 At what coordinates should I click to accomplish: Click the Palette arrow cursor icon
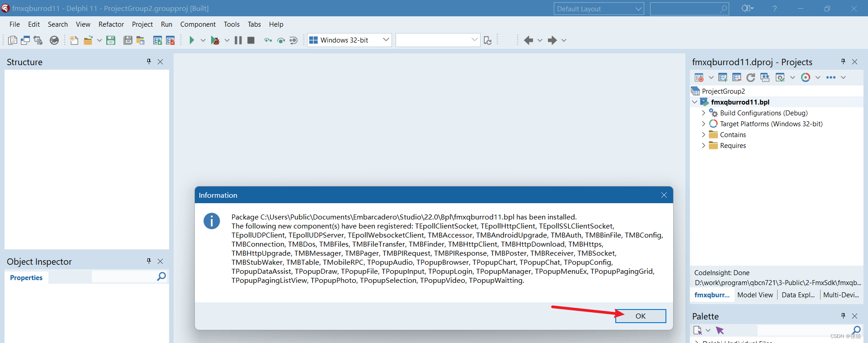(720, 330)
